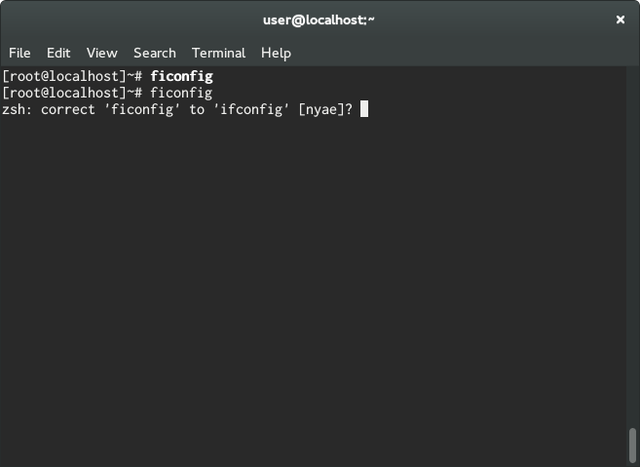
Task: Click the suggested 'ifconfig' correction word
Action: click(251, 109)
